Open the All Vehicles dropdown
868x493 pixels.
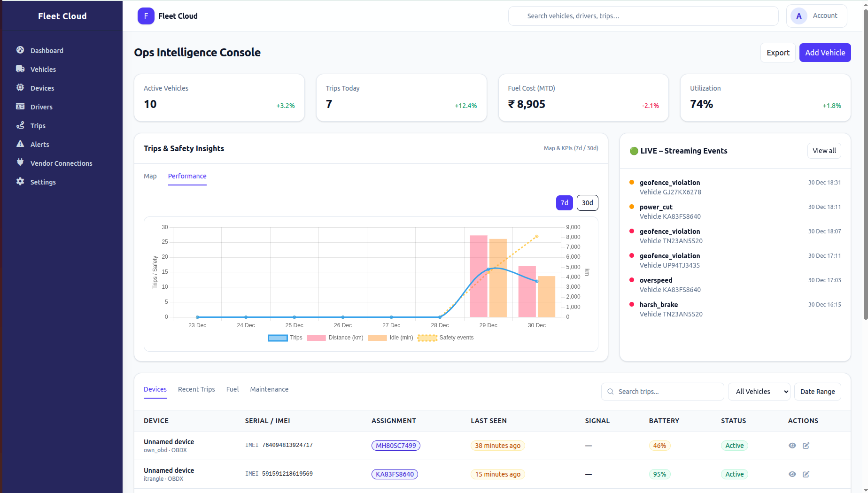pyautogui.click(x=759, y=391)
